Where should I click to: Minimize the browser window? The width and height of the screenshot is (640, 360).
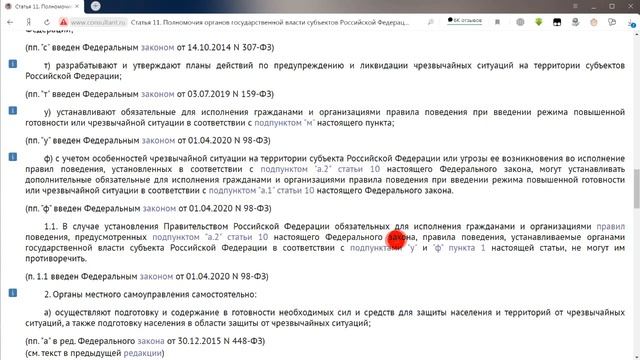[x=593, y=6]
